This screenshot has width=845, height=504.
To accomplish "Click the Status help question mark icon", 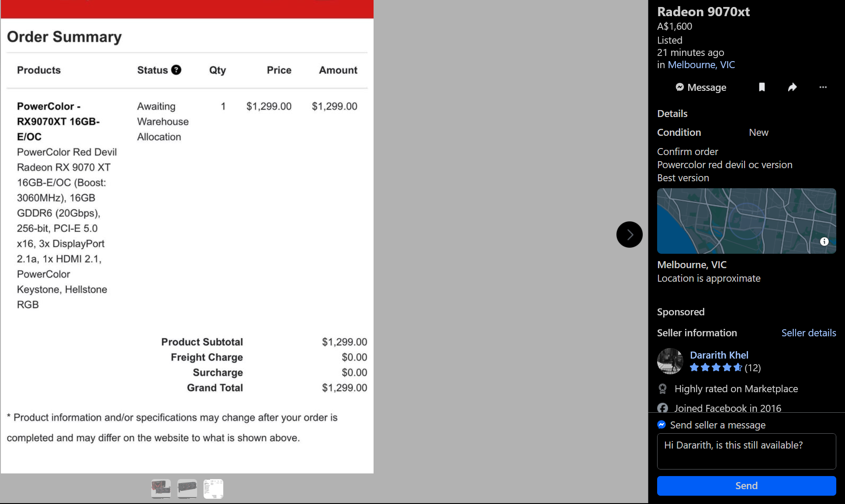I will [x=176, y=70].
